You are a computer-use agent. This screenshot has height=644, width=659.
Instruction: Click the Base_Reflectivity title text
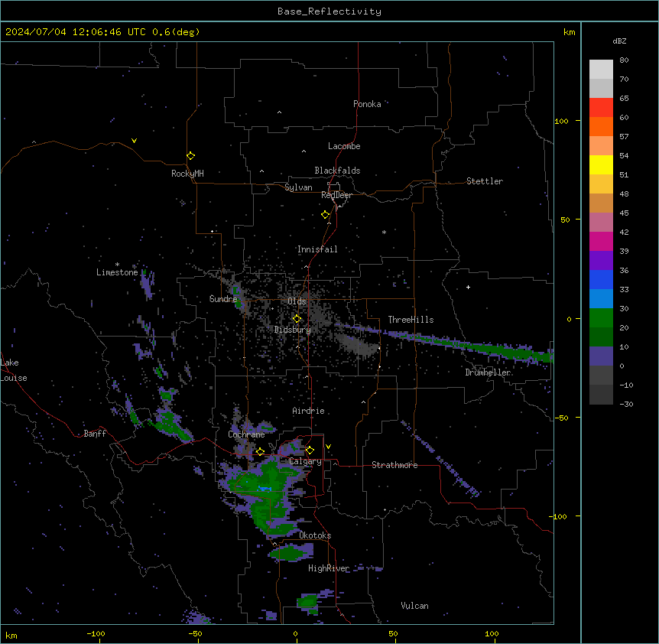[x=329, y=11]
